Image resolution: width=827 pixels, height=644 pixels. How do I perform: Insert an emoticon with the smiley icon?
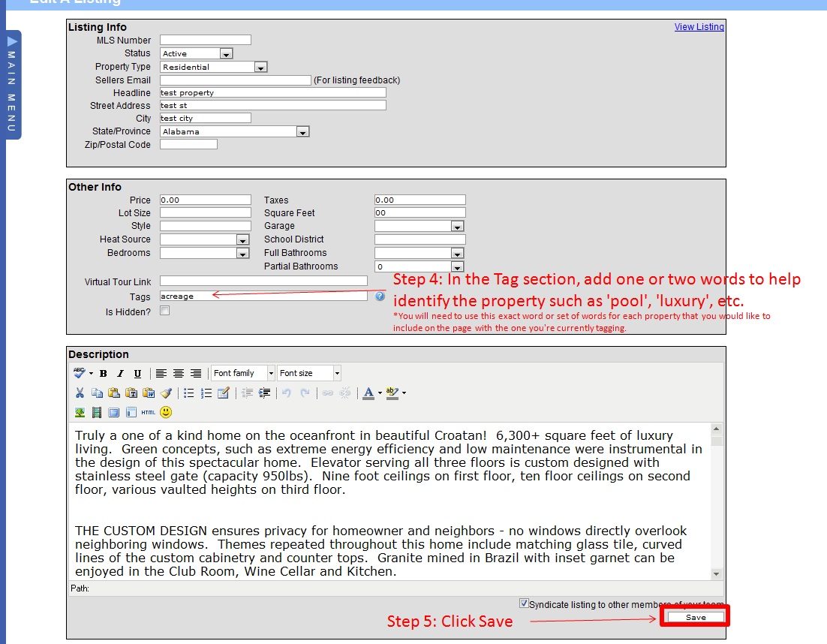click(x=166, y=413)
